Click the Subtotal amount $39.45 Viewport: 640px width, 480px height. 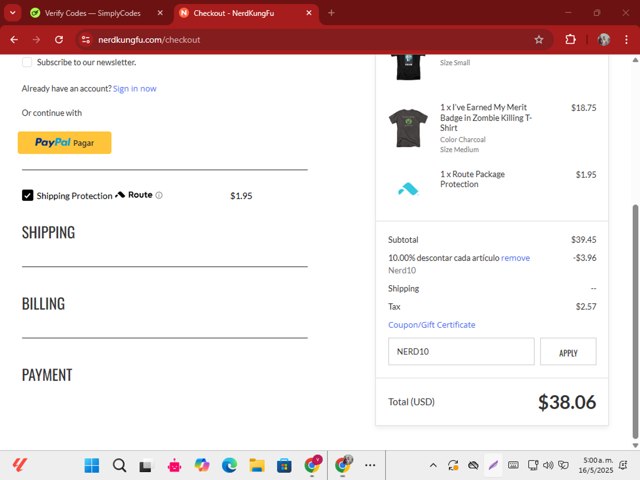pos(583,240)
